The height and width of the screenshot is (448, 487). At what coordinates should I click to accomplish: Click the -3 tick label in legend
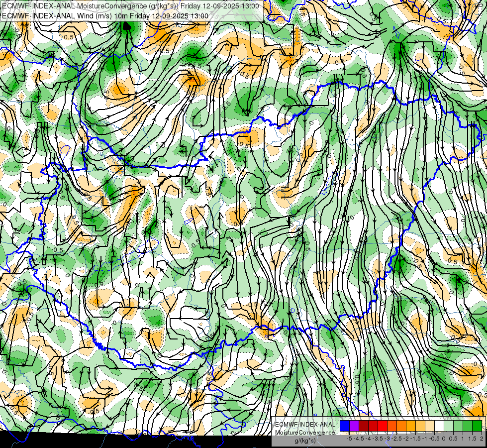click(x=387, y=439)
